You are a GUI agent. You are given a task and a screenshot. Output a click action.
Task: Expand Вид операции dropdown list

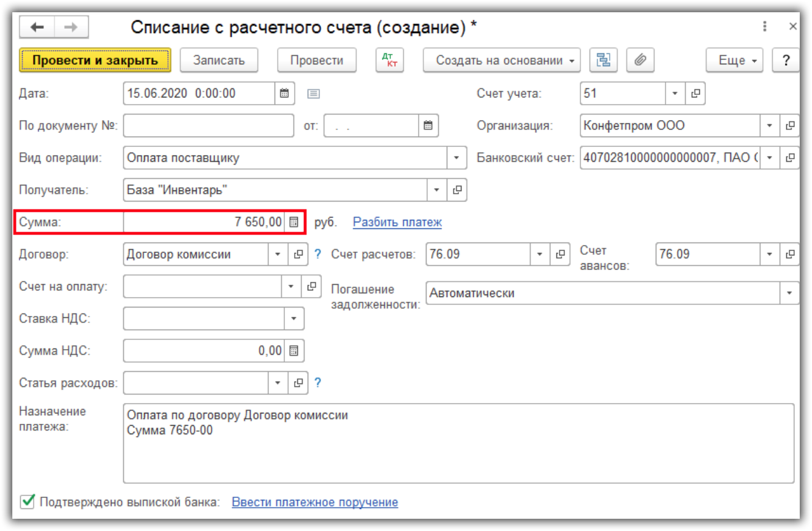click(456, 158)
